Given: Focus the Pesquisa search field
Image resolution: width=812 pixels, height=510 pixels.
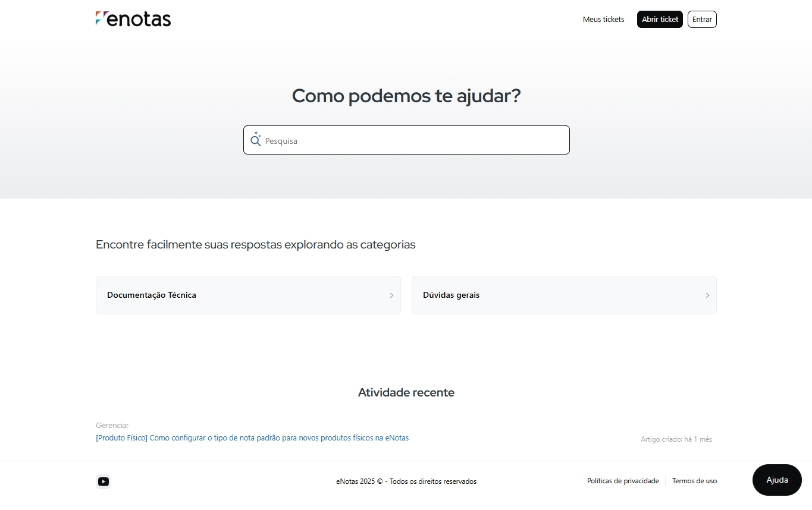Looking at the screenshot, I should pyautogui.click(x=406, y=140).
